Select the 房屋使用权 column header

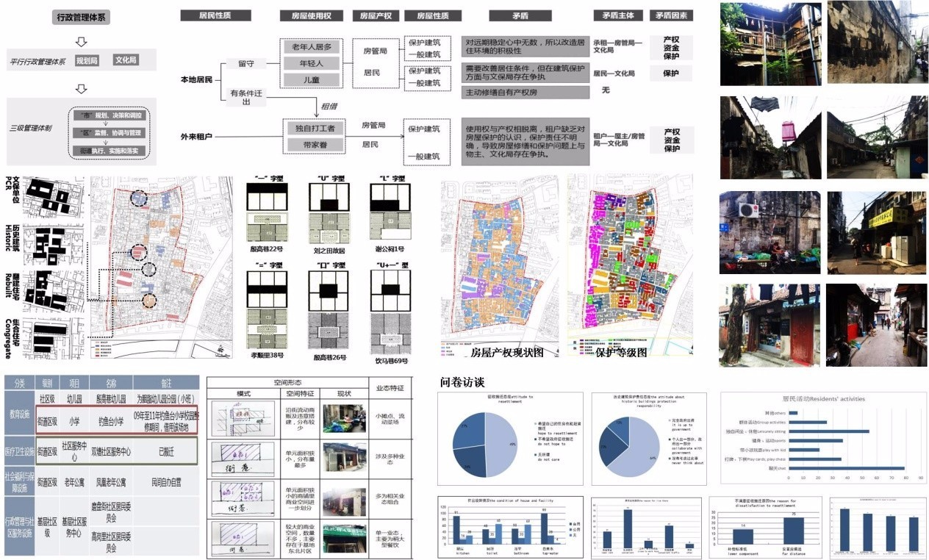311,15
